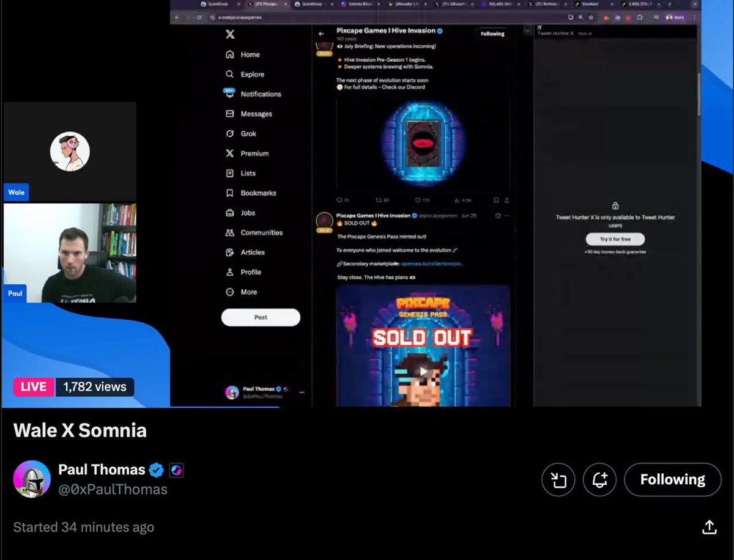This screenshot has height=560, width=734.
Task: Open Home in the streamed X sidebar
Action: [x=243, y=54]
